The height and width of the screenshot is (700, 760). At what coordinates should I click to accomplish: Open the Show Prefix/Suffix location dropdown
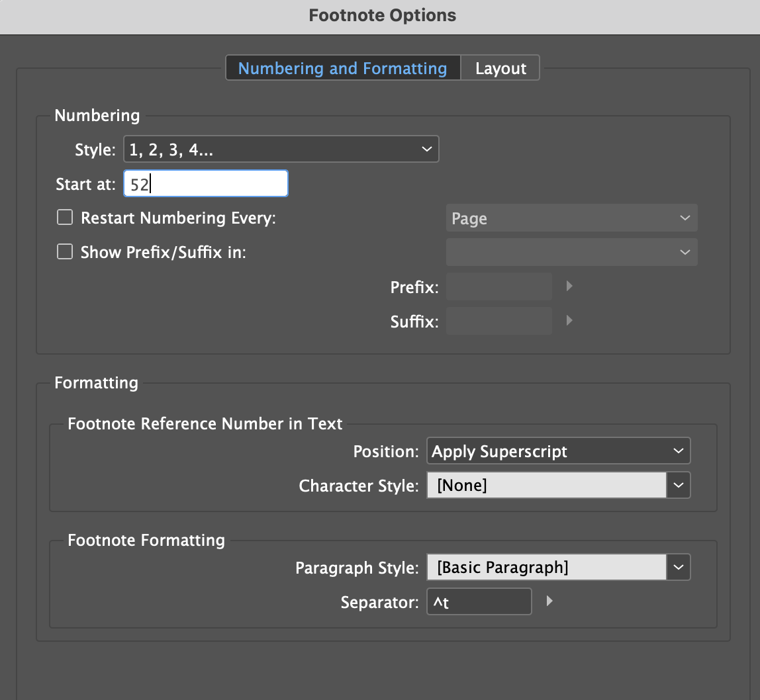coord(571,252)
